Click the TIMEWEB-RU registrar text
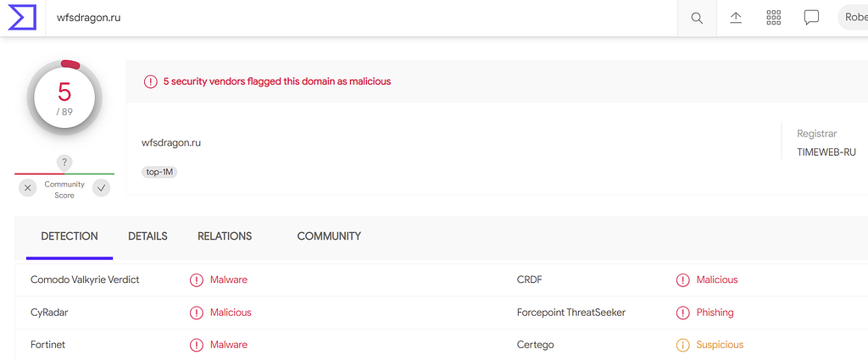Viewport: 868px width, 360px height. pyautogui.click(x=826, y=152)
